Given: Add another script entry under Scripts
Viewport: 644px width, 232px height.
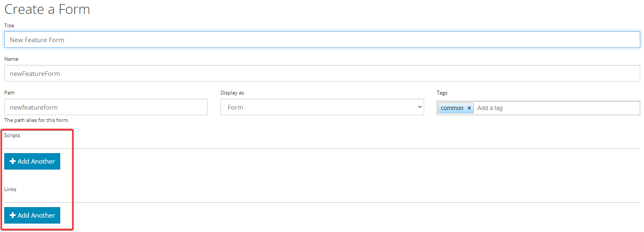Looking at the screenshot, I should tap(32, 162).
